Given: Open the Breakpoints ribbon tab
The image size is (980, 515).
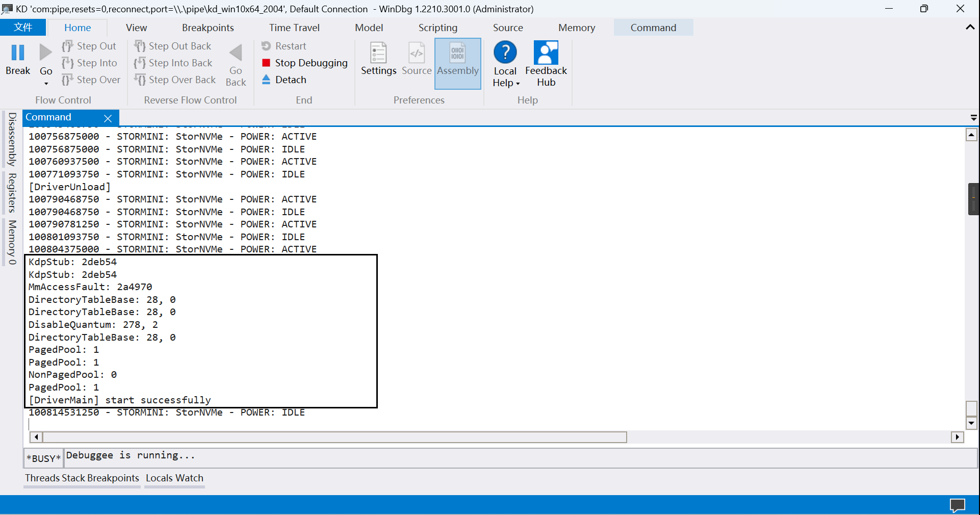Looking at the screenshot, I should tap(208, 28).
